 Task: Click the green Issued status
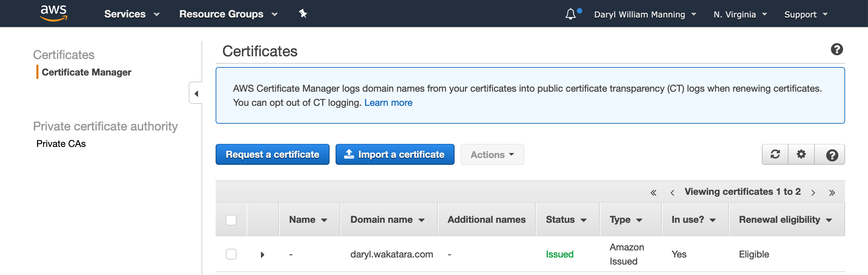click(x=559, y=254)
